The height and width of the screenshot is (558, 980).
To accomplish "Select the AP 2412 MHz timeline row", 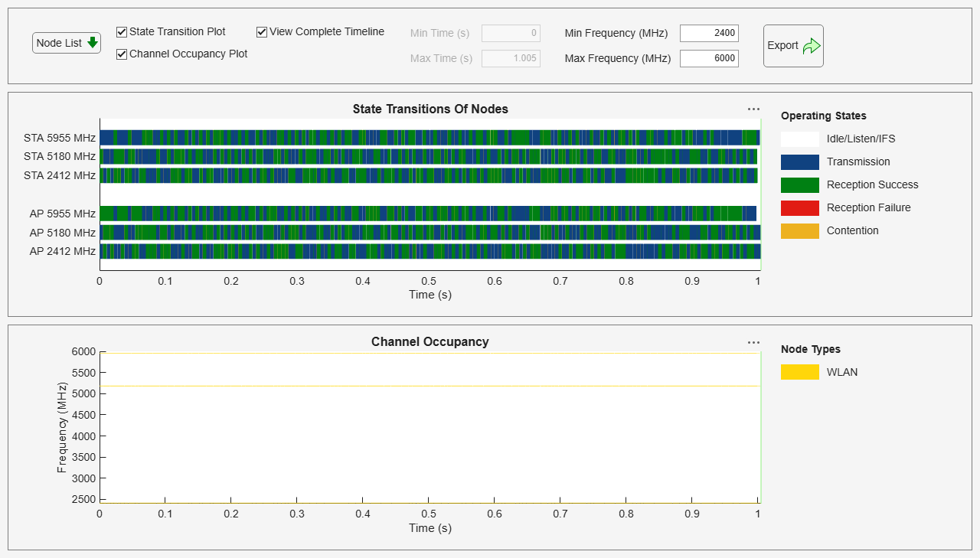I will tap(430, 251).
